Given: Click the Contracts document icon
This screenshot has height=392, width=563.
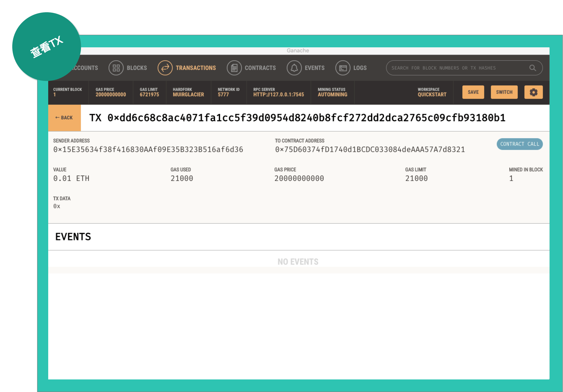Looking at the screenshot, I should (234, 68).
